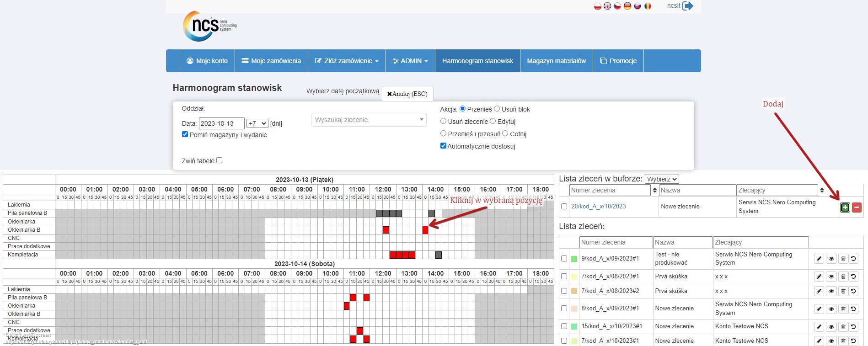Select the British flag language icon
Screen dimensions: 868x346
[607, 6]
